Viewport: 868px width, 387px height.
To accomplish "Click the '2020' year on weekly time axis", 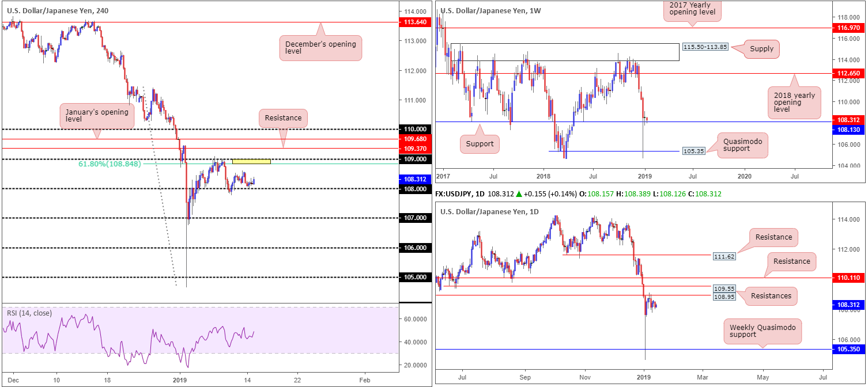I will coord(745,175).
